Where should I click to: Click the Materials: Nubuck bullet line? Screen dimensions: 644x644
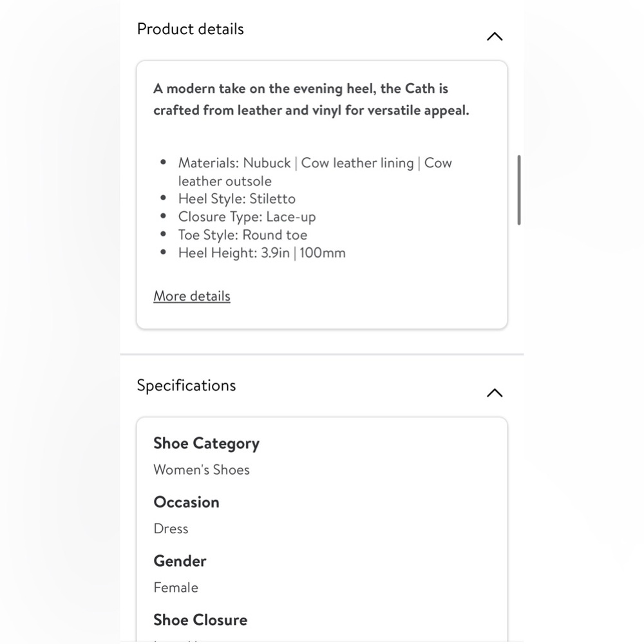pyautogui.click(x=315, y=163)
